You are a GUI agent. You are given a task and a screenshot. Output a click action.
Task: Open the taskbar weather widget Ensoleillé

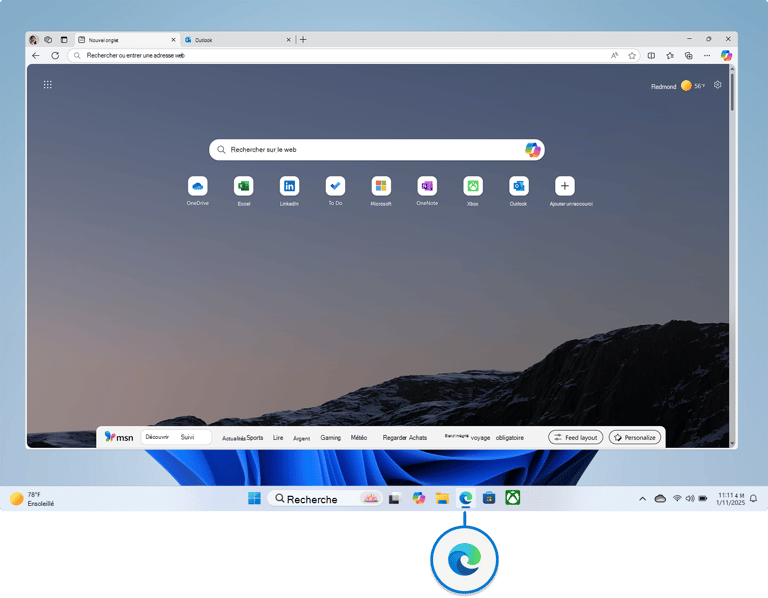coord(32,499)
